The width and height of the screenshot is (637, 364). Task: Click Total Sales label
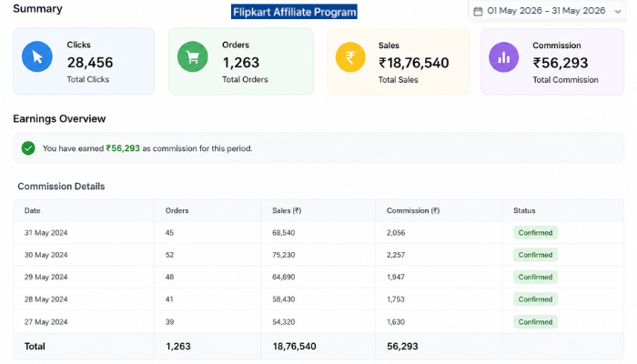(399, 80)
